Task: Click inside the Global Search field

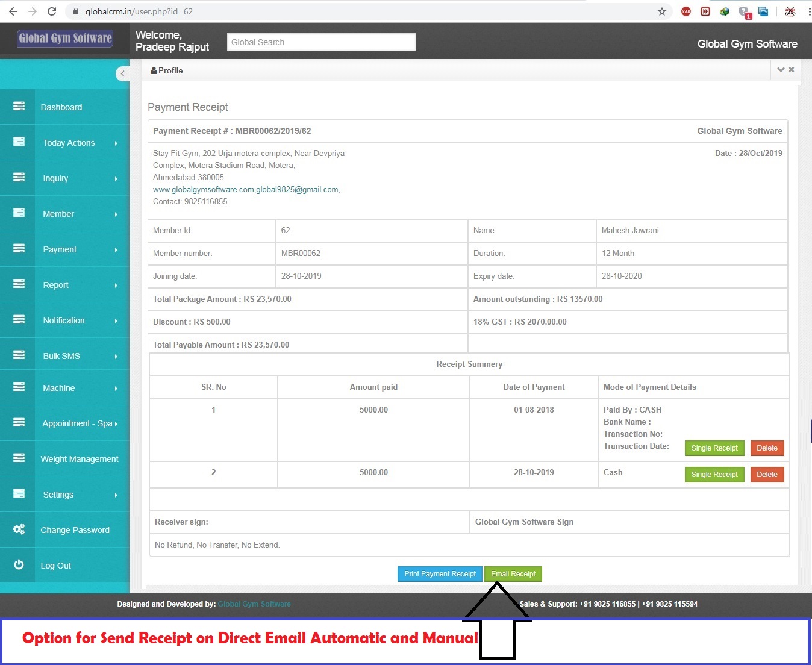Action: point(321,42)
